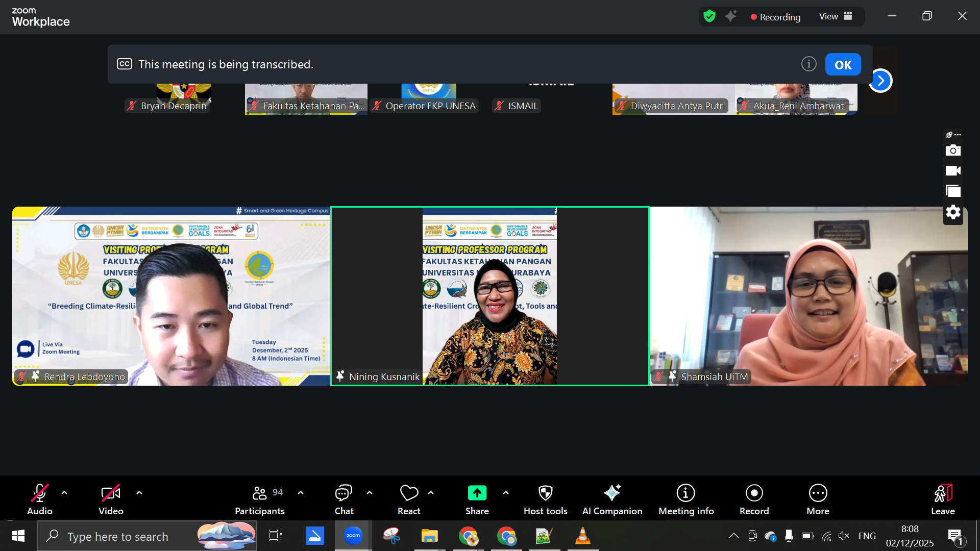Expand the Video options arrow
This screenshot has height=551, width=980.
(x=139, y=493)
